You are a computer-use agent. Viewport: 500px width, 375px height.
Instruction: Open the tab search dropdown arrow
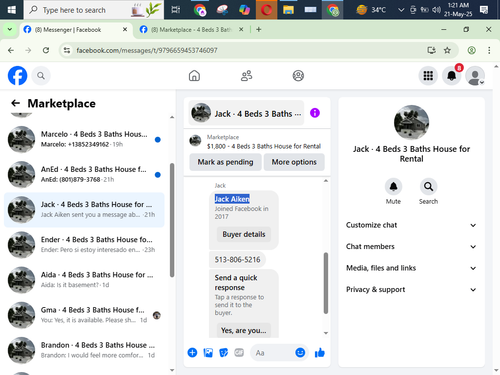pos(10,30)
